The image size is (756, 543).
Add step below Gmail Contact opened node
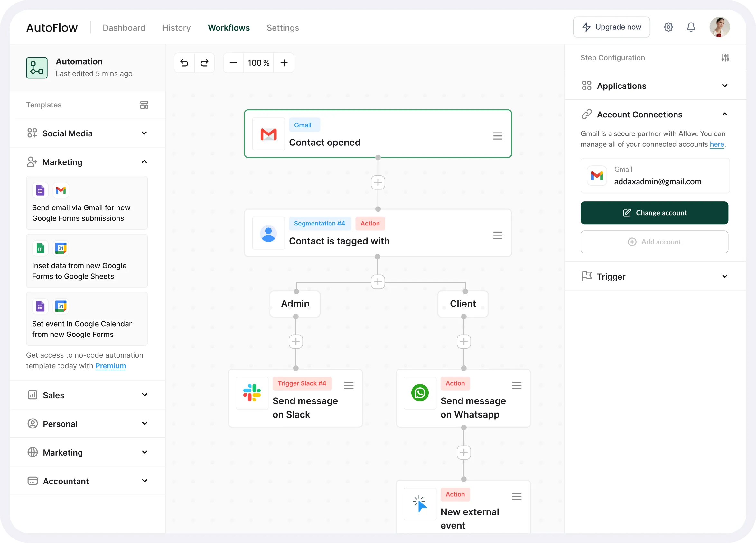[x=378, y=182]
